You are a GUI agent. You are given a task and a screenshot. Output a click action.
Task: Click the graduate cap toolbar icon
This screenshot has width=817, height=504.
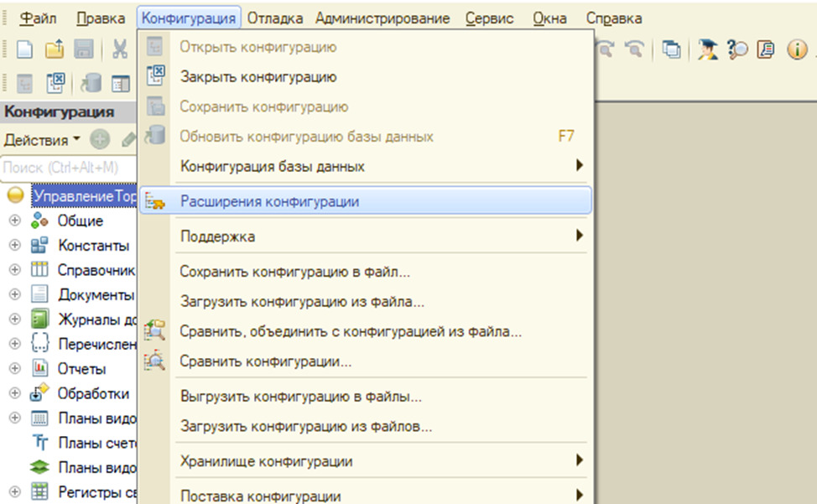coord(708,49)
